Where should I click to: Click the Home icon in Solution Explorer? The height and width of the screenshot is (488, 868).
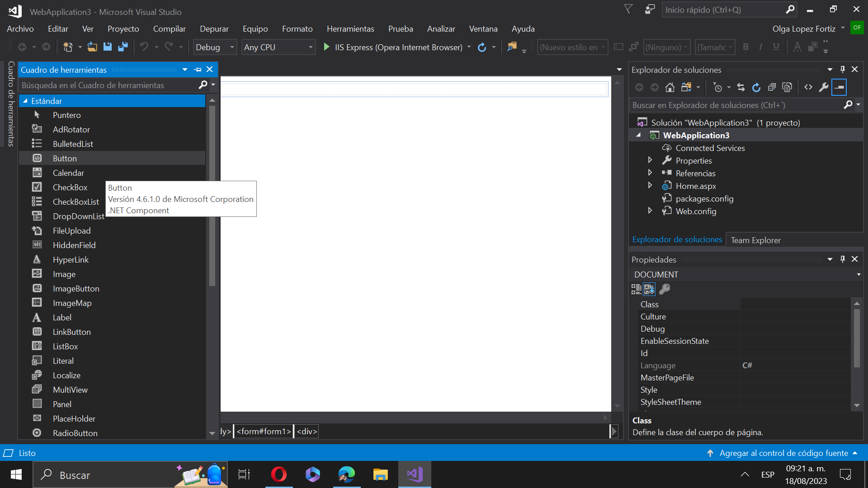click(x=670, y=87)
